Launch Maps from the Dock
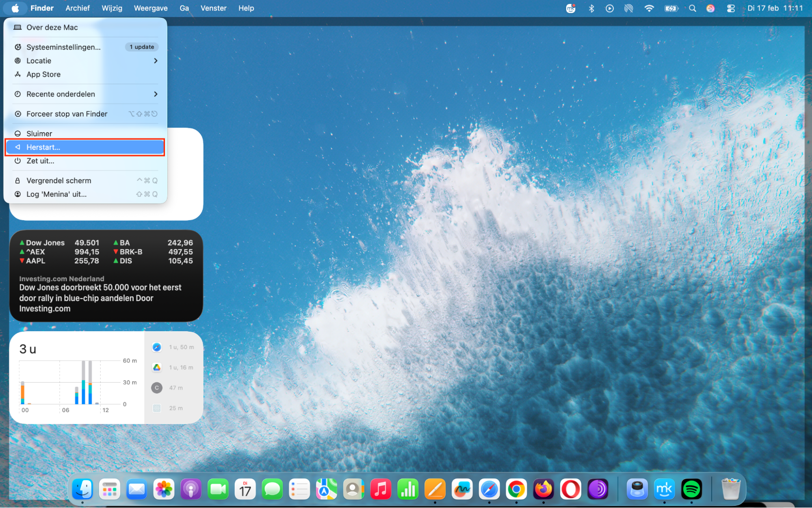812x508 pixels. pos(326,489)
